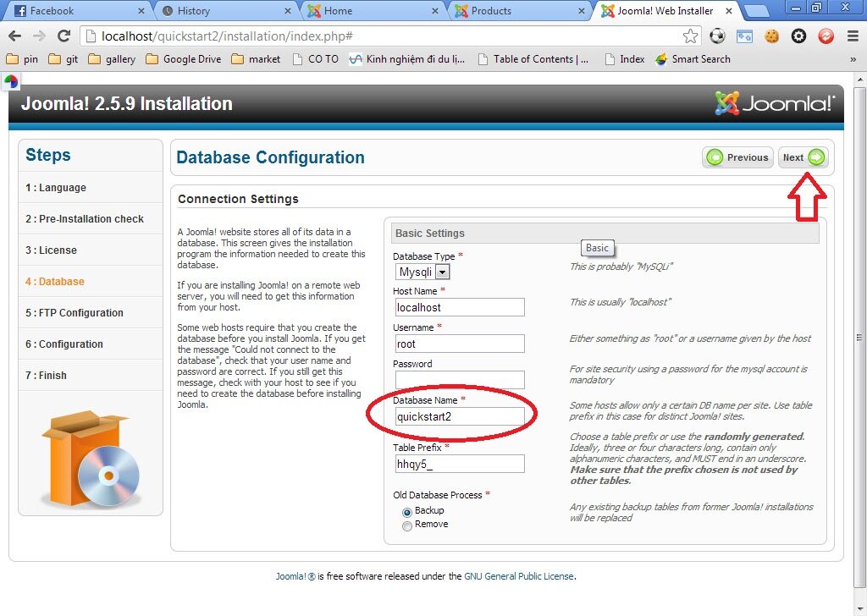
Task: Click the soccer ball extension icon
Action: coord(717,36)
